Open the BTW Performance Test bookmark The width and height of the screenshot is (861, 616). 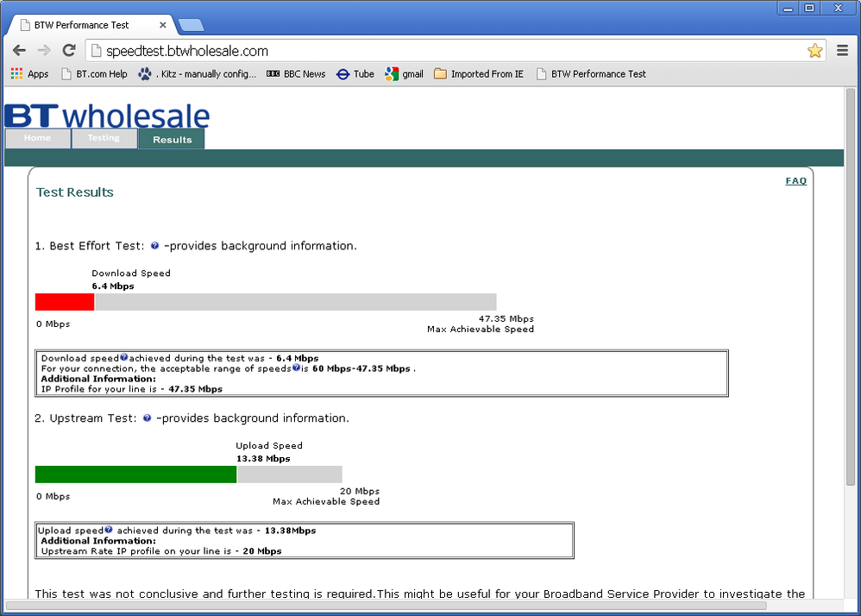(591, 73)
